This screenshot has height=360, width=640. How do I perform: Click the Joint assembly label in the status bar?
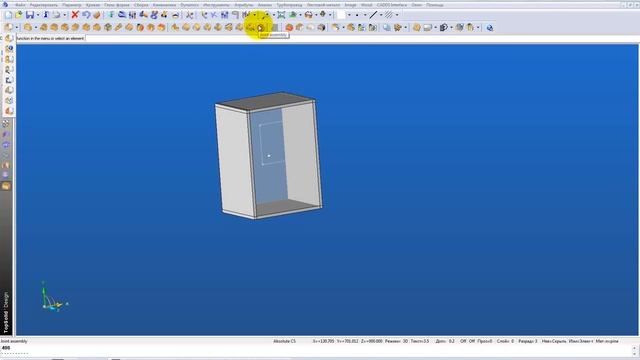[14, 341]
